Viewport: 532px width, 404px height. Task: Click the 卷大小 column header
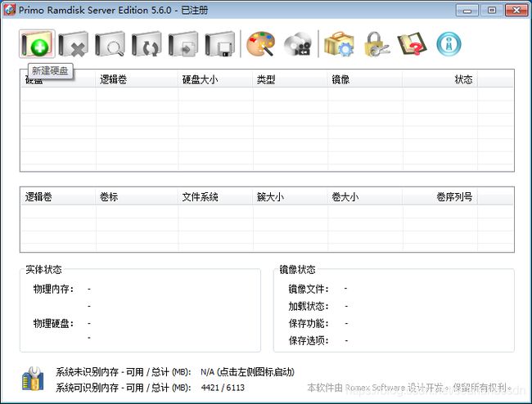[365, 197]
